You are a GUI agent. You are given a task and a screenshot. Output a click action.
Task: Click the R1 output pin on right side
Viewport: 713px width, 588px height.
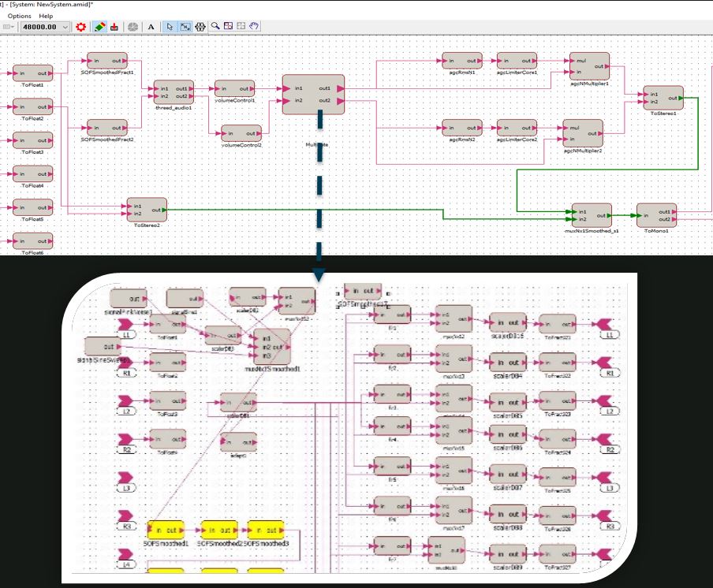(604, 363)
